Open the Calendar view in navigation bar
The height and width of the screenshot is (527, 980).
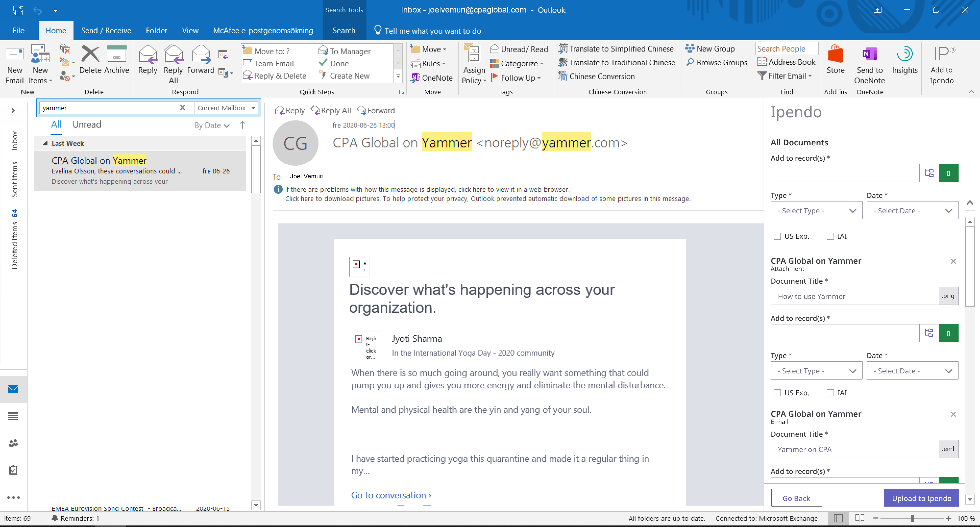[13, 416]
